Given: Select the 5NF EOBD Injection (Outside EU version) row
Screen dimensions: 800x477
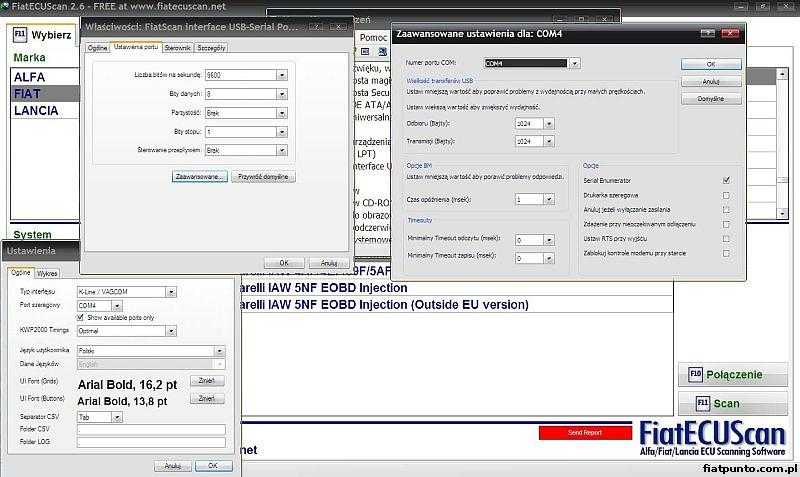Looking at the screenshot, I should pyautogui.click(x=456, y=305).
